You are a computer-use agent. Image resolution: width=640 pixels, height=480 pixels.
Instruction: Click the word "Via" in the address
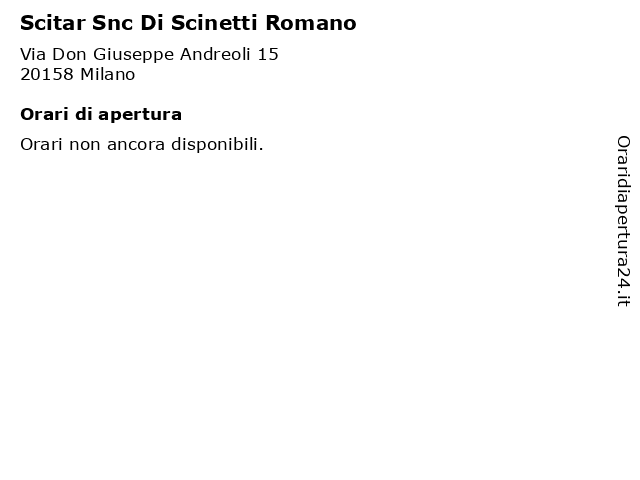coord(33,54)
